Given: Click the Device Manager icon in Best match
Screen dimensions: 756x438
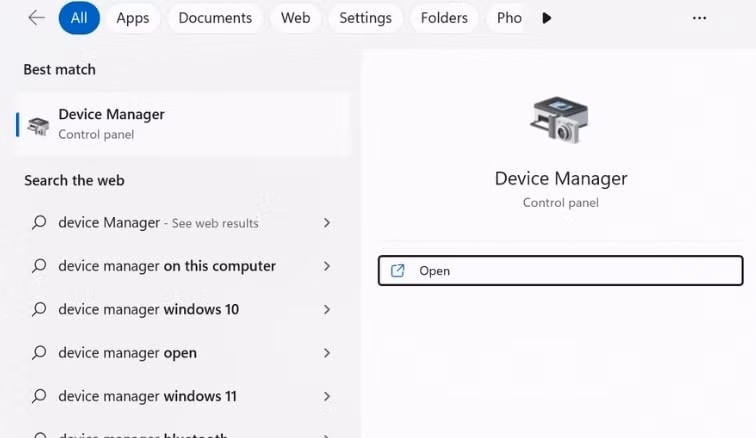Looking at the screenshot, I should (x=38, y=126).
